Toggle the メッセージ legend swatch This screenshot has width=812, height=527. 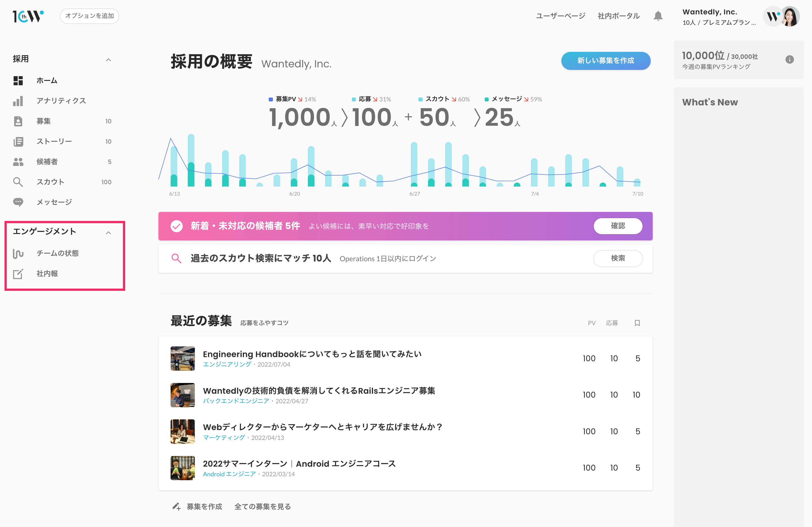(487, 99)
